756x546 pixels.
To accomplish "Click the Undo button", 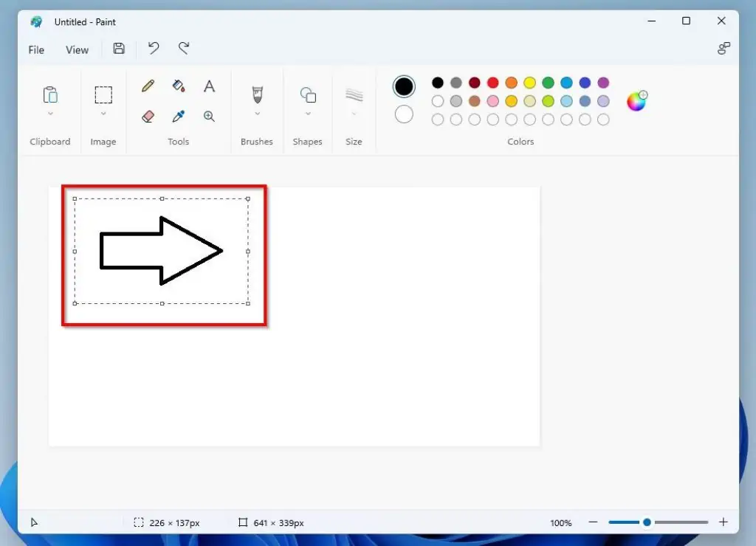I will (153, 48).
